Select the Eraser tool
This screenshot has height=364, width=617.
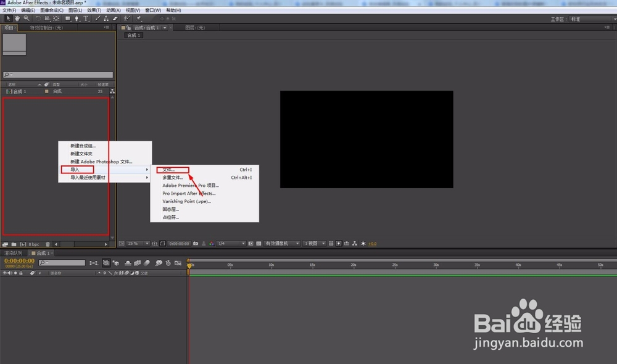[115, 19]
